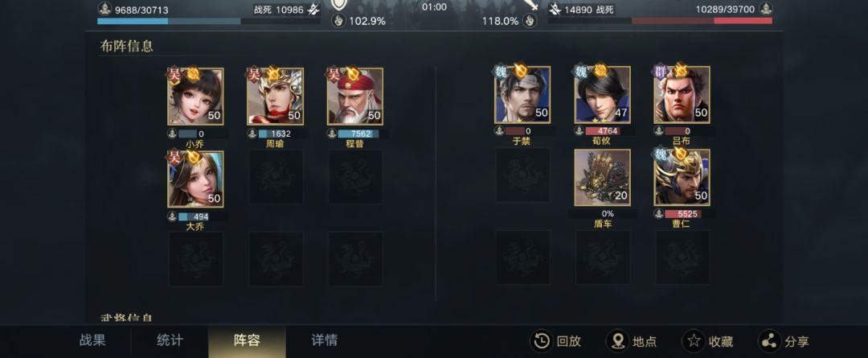Open the 地点 location pin icon
Viewport: 868px width, 358px height.
coord(616,341)
